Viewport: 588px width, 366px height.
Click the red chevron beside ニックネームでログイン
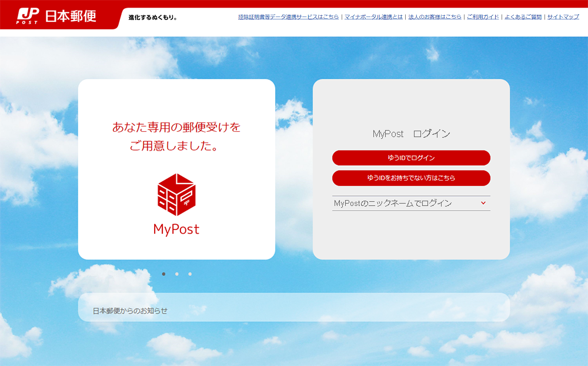click(x=483, y=203)
